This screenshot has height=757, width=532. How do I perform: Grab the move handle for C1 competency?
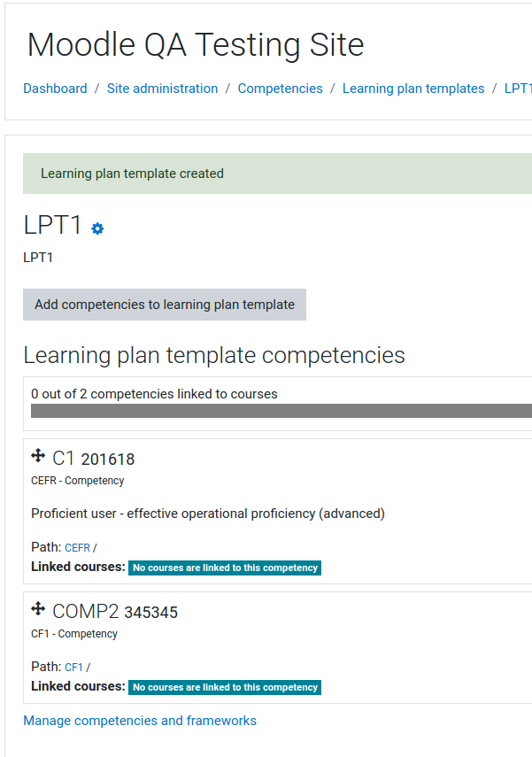click(38, 456)
